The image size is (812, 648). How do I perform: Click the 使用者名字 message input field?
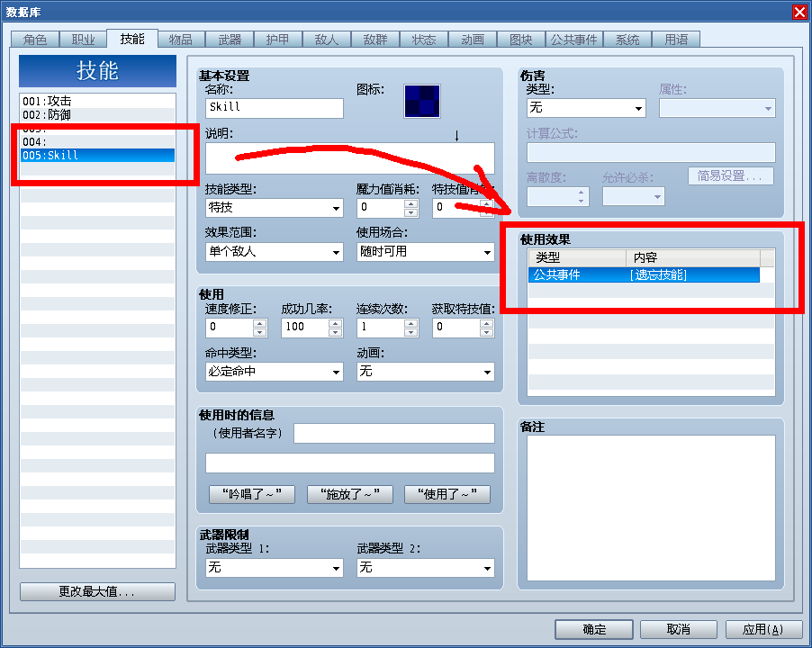coord(394,433)
